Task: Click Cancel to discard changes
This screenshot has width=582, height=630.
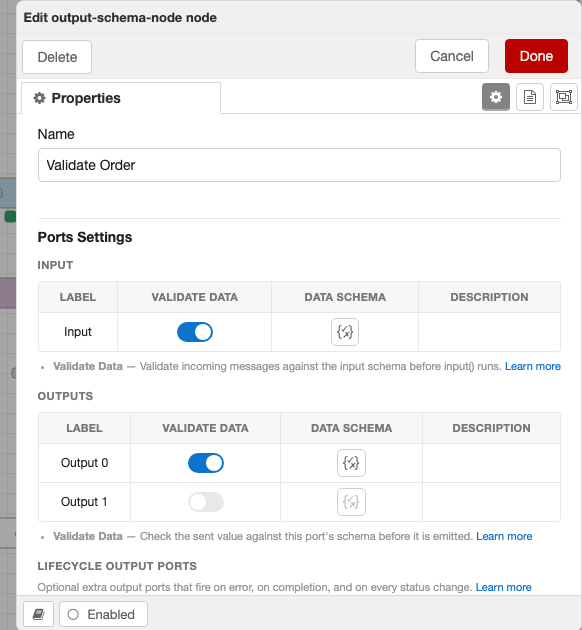Action: (x=452, y=56)
